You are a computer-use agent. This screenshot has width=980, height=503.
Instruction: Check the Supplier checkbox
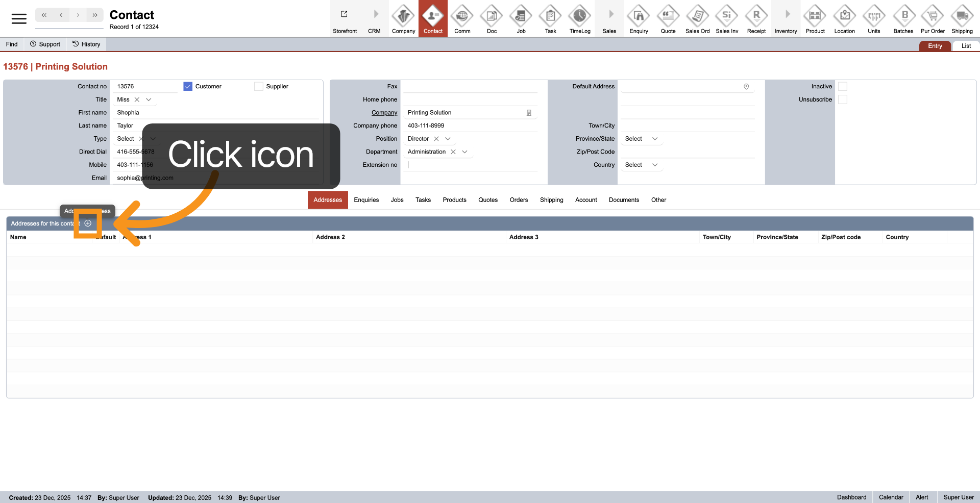click(x=259, y=87)
